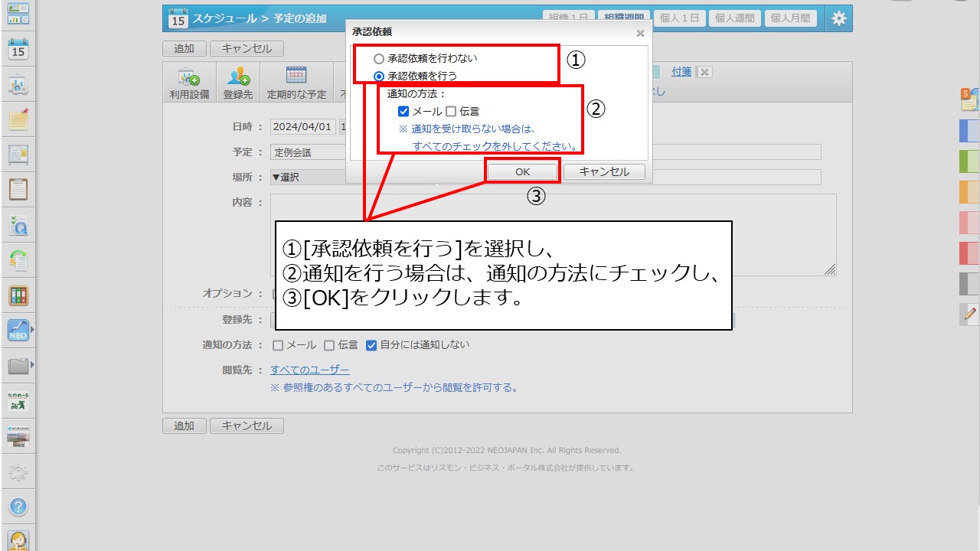Image resolution: width=980 pixels, height=551 pixels.
Task: Check メール checkbox in lower 通知の方法 row
Action: click(x=278, y=345)
